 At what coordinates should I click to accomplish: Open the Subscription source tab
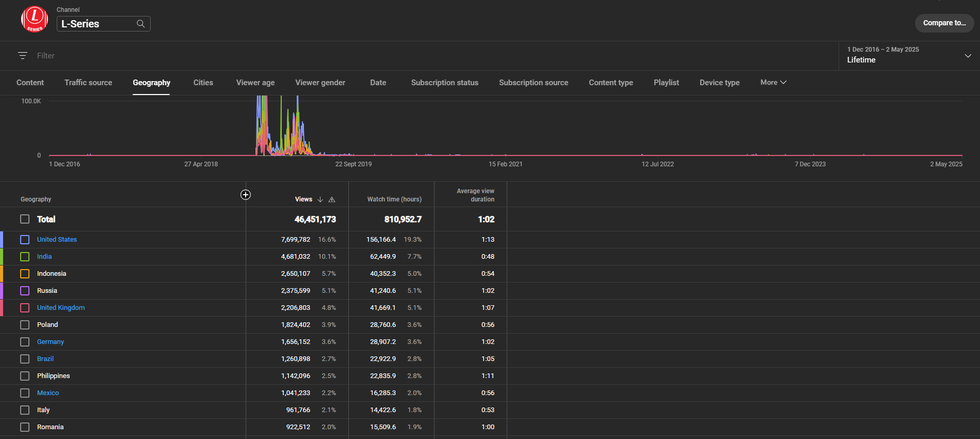(x=534, y=83)
